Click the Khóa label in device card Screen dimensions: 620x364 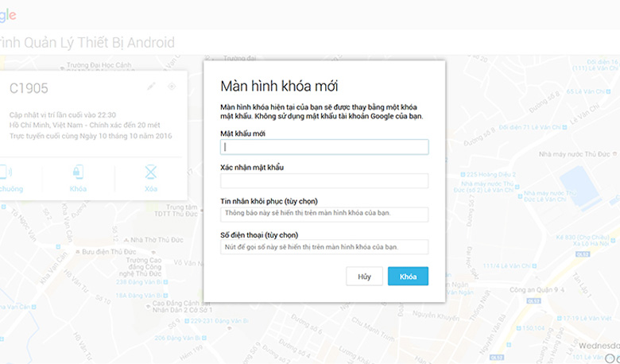[x=78, y=189]
